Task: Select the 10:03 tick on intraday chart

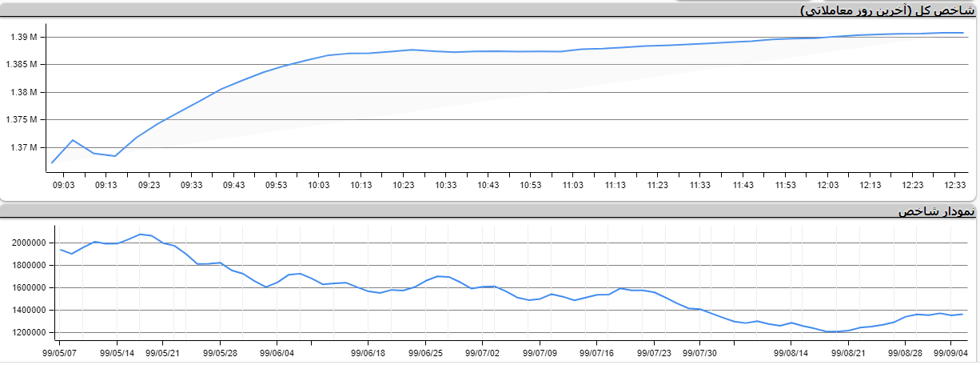Action: pos(318,185)
